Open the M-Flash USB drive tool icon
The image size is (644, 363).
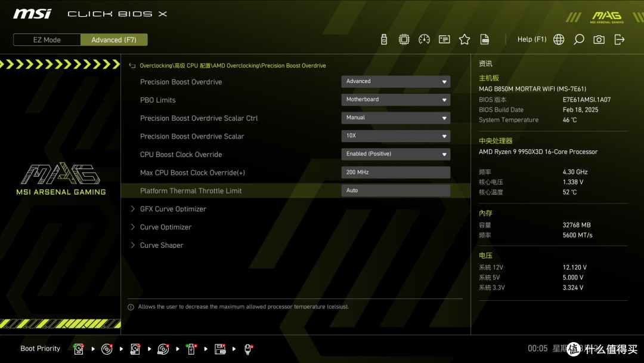tap(383, 39)
